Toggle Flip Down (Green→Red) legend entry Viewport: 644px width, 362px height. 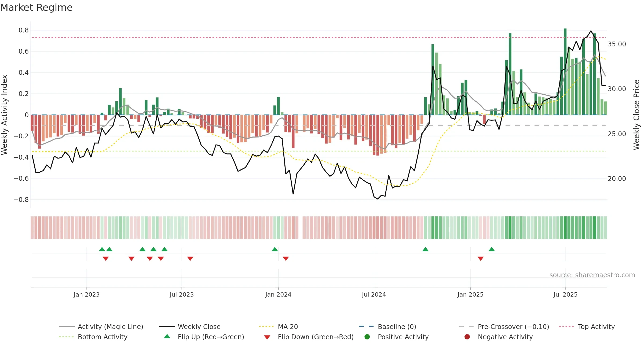pos(309,337)
